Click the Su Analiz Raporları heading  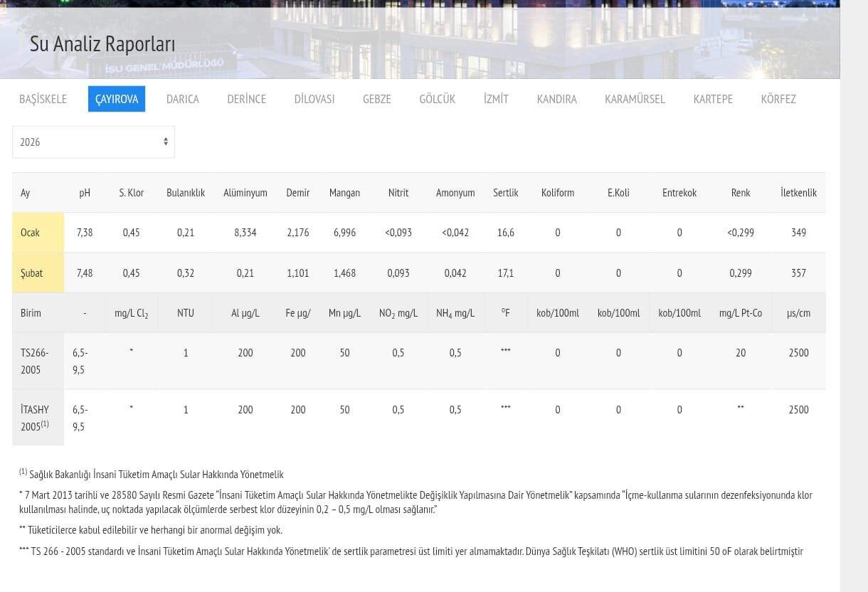pyautogui.click(x=102, y=43)
